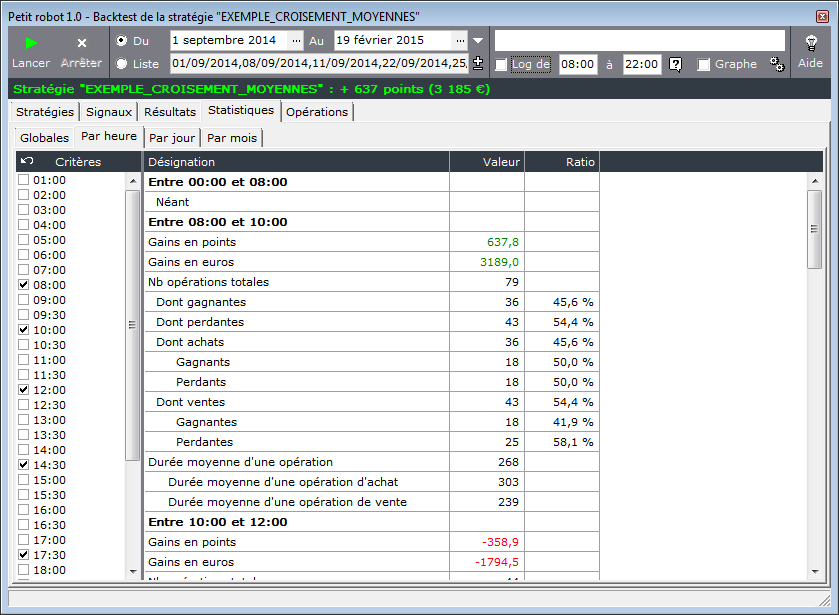The image size is (839, 615).
Task: Click the question mark help icon
Action: coord(676,64)
